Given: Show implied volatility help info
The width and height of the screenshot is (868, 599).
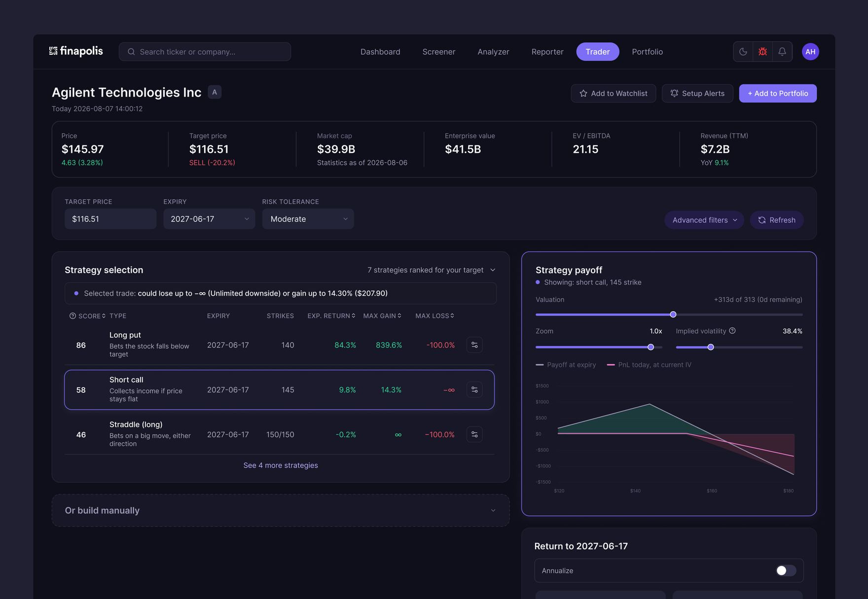Looking at the screenshot, I should click(732, 331).
